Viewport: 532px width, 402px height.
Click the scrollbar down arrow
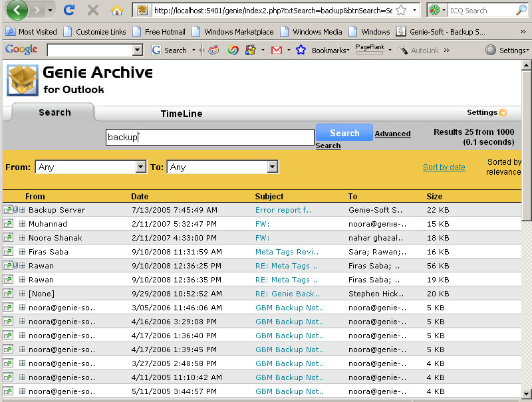526,393
